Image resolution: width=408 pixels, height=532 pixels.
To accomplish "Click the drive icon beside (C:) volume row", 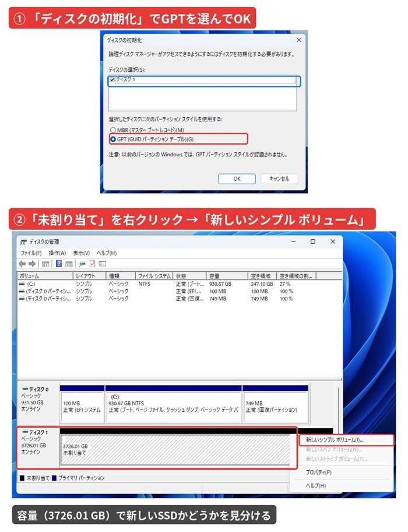I will (x=22, y=284).
